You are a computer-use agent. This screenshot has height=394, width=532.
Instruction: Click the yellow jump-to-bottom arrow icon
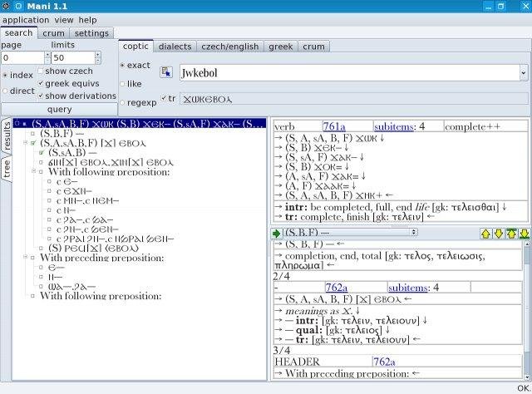click(525, 234)
